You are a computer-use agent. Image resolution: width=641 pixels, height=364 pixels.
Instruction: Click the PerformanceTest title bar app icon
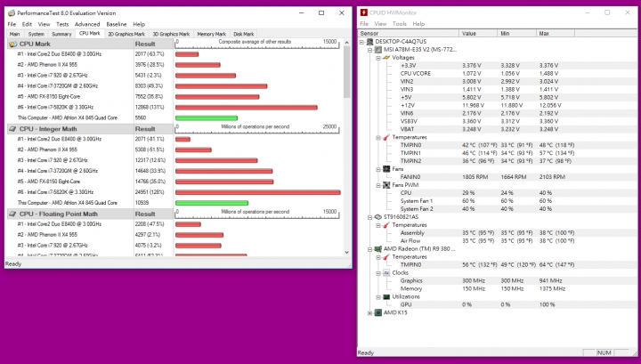(x=11, y=13)
